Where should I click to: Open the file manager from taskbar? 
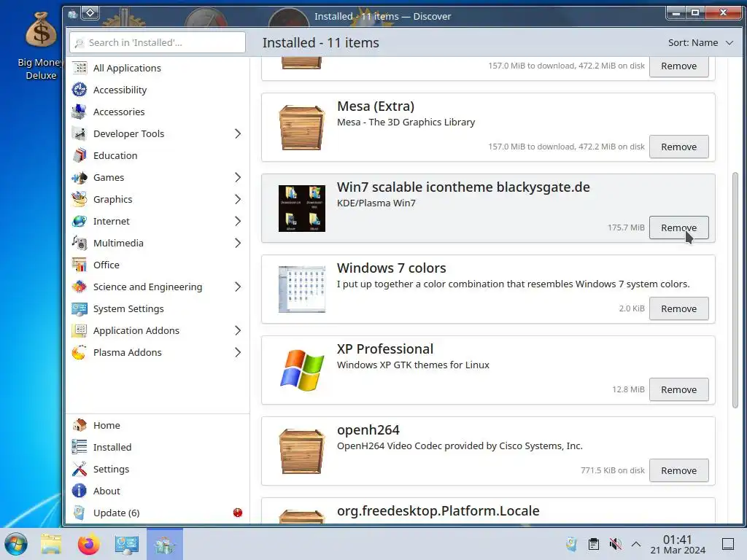pyautogui.click(x=51, y=544)
